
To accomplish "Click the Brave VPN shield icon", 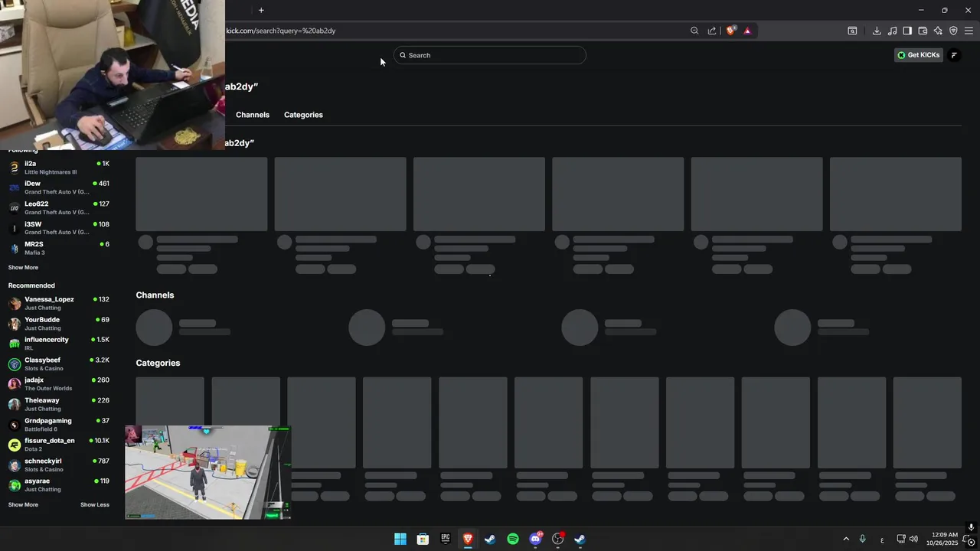I will [x=953, y=31].
